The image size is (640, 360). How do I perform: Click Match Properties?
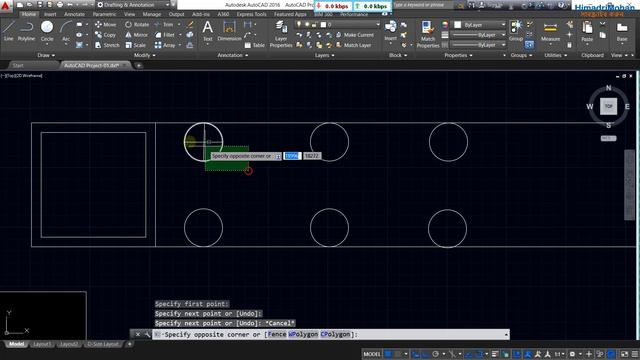pyautogui.click(x=428, y=34)
